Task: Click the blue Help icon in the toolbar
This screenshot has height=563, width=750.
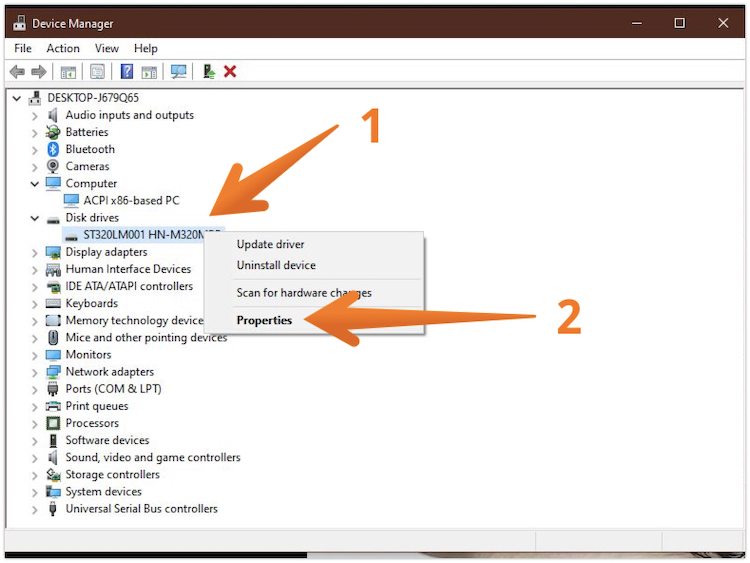Action: click(x=127, y=72)
